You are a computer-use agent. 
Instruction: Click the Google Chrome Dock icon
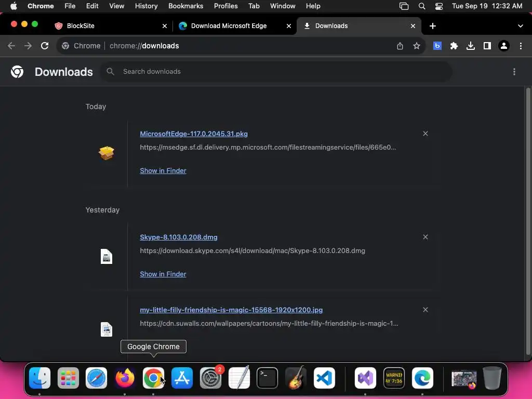click(x=153, y=378)
